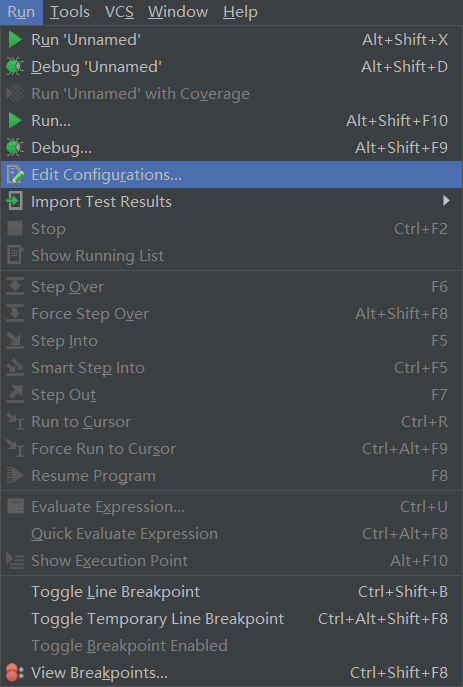Click the Debug 'Unnamed' bug icon
This screenshot has height=687, width=463.
point(15,67)
